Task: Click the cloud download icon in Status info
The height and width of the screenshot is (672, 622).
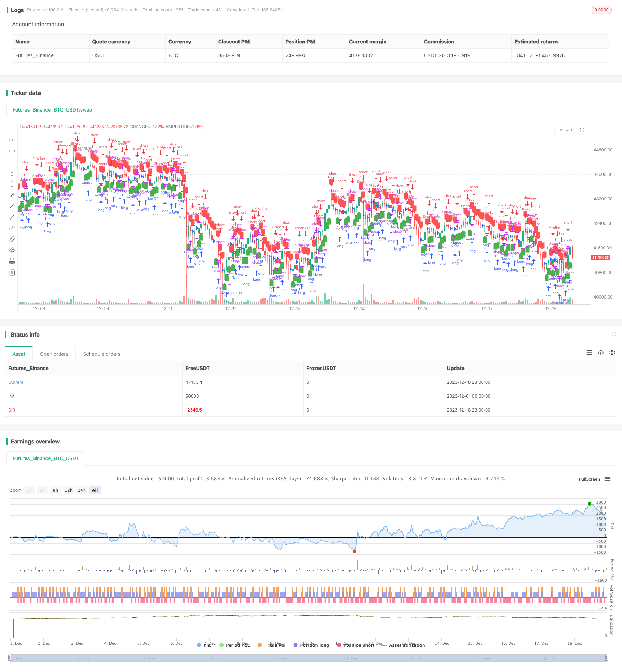Action: (x=601, y=353)
